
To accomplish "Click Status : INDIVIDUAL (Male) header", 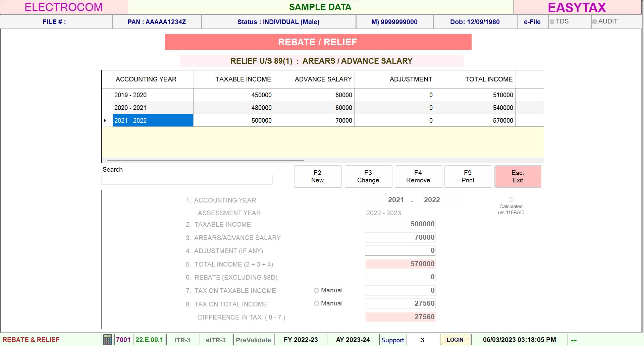I will pos(278,22).
